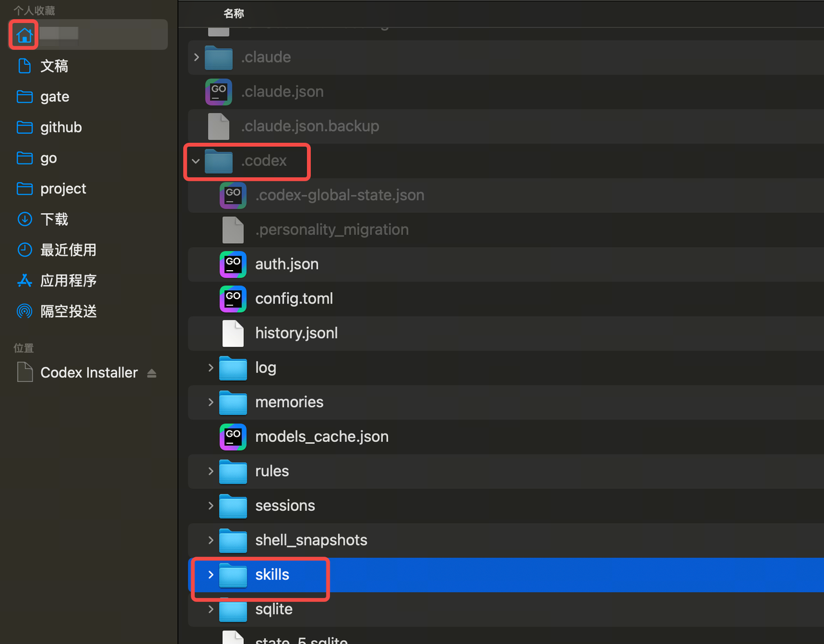Viewport: 824px width, 644px height.
Task: Select the history.jsonl document icon
Action: (x=232, y=333)
